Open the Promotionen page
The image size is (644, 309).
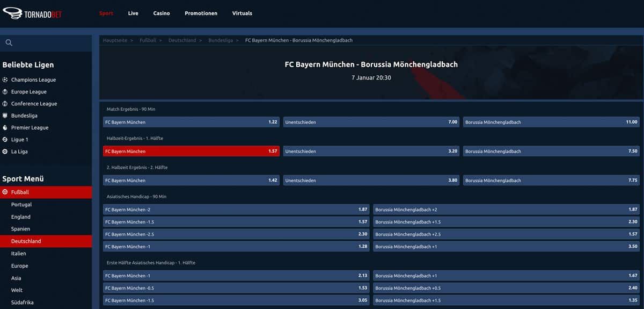(201, 13)
